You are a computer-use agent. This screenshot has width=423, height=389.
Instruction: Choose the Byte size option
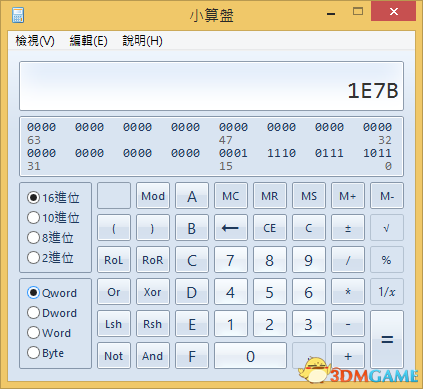[x=45, y=353]
